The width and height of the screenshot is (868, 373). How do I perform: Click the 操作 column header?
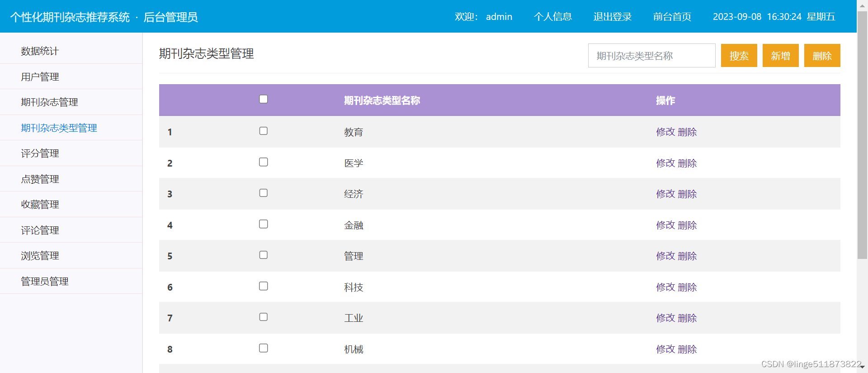point(665,100)
